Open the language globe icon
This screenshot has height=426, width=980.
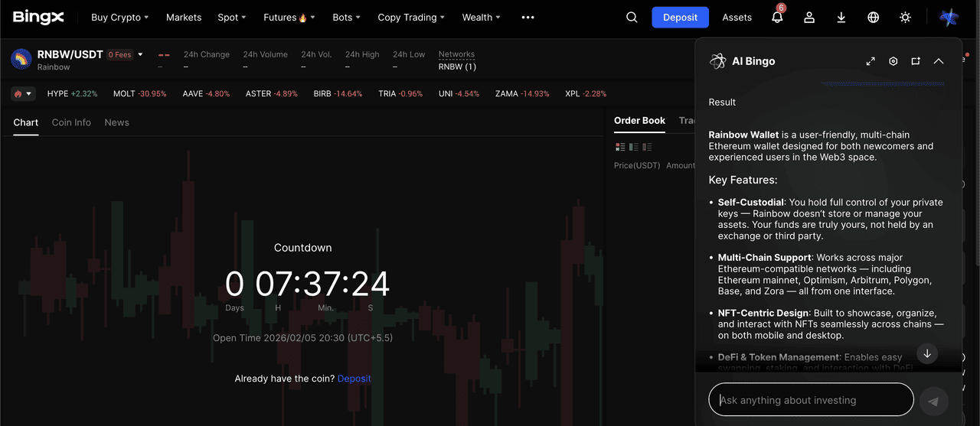coord(874,18)
